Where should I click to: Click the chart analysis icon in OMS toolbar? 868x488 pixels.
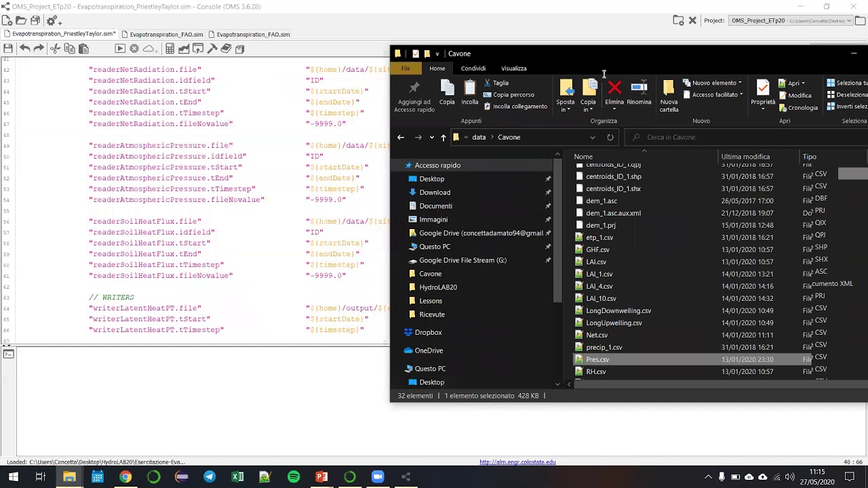(184, 49)
